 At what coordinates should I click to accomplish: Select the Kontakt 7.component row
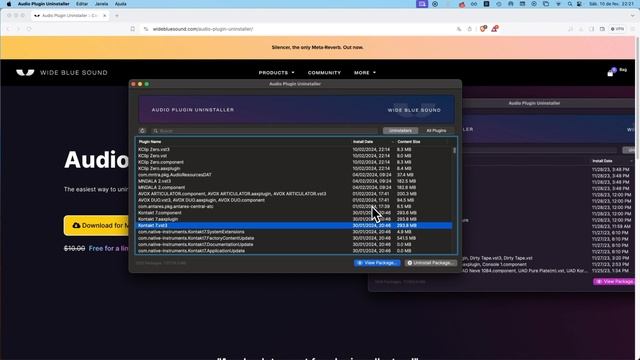(294, 213)
